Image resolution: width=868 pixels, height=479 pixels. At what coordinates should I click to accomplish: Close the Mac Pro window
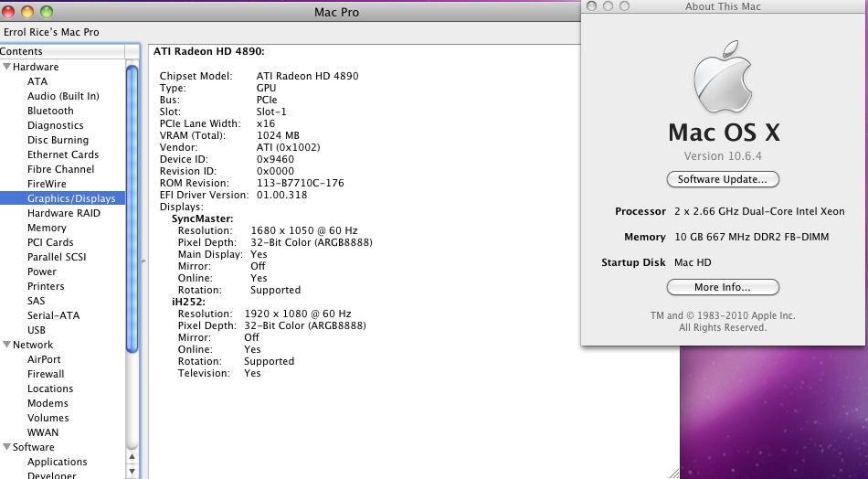click(x=8, y=12)
